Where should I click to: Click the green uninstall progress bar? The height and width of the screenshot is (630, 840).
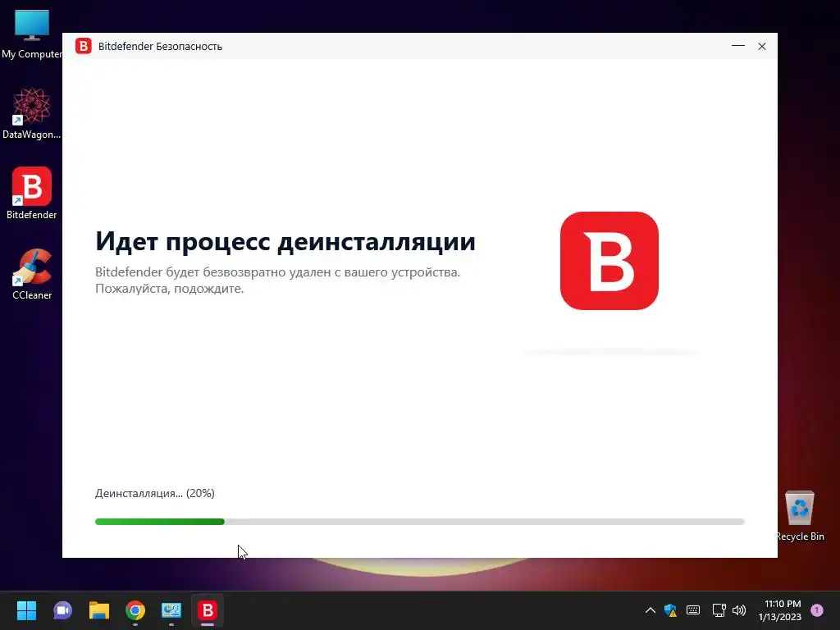[419, 522]
